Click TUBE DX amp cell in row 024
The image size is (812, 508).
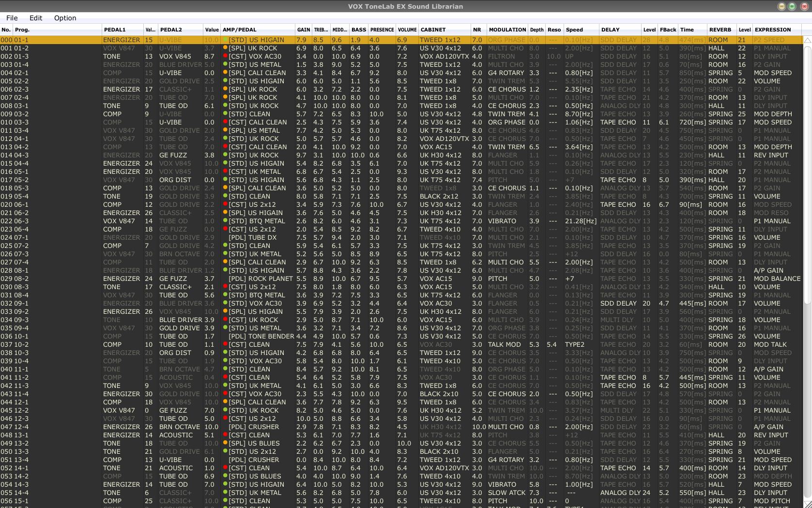[253, 237]
